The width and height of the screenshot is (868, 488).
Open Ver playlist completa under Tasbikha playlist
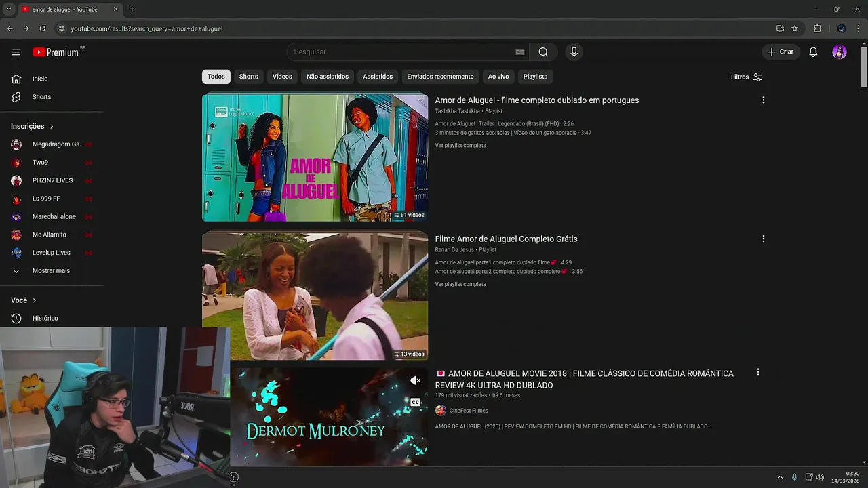[x=460, y=146]
